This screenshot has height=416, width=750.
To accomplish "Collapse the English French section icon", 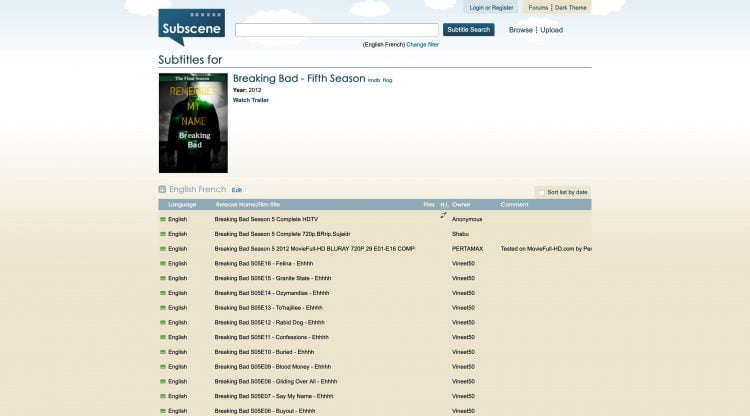I will tap(162, 189).
